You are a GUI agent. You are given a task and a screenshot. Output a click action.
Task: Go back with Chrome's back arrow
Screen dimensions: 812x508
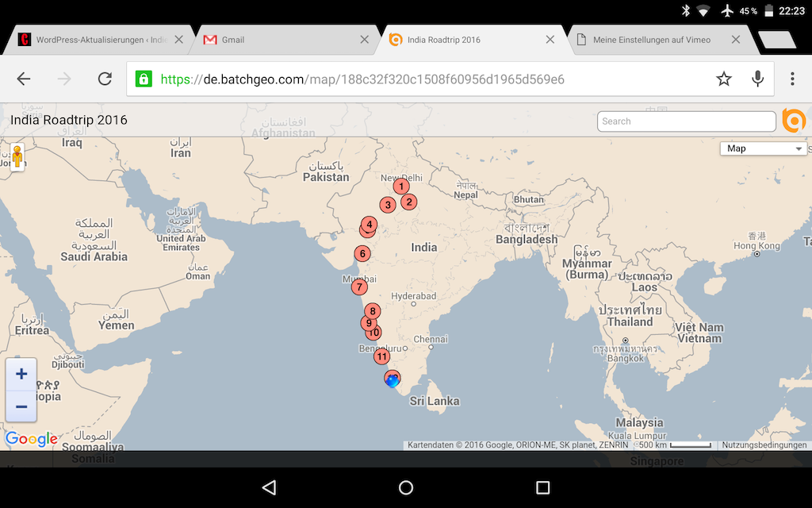[24, 79]
